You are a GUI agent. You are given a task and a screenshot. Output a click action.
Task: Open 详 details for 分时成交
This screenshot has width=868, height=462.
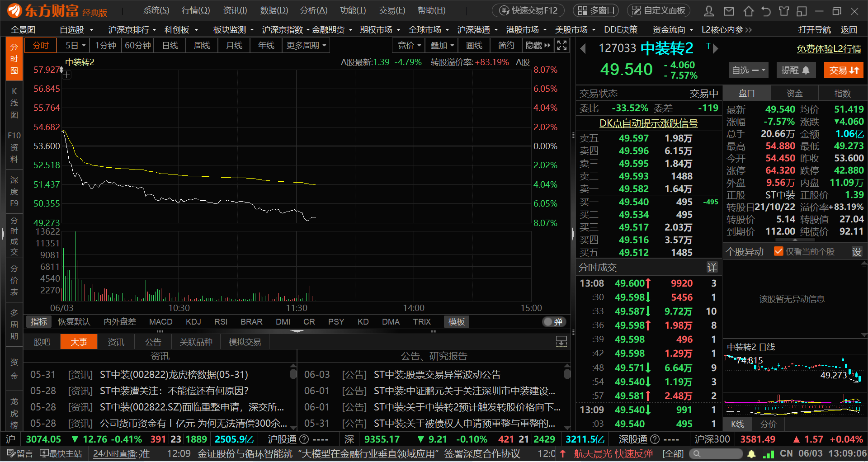pos(712,268)
